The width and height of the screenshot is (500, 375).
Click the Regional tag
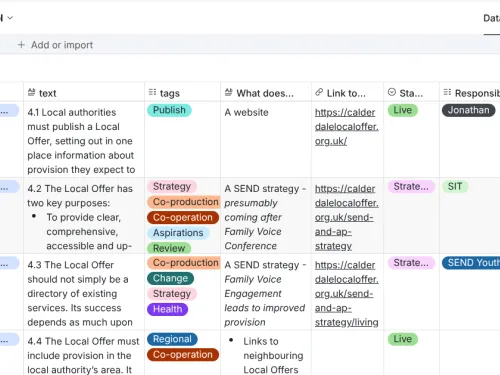[x=172, y=339]
